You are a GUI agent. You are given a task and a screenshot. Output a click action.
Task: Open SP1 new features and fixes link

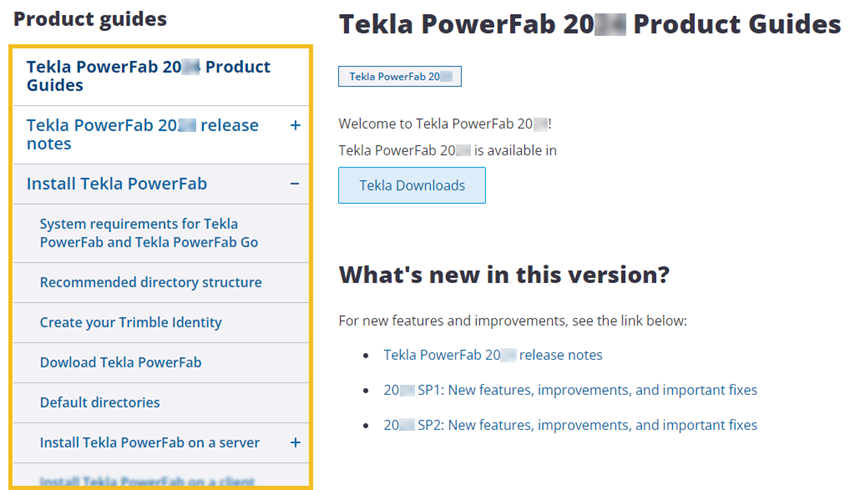(x=570, y=390)
